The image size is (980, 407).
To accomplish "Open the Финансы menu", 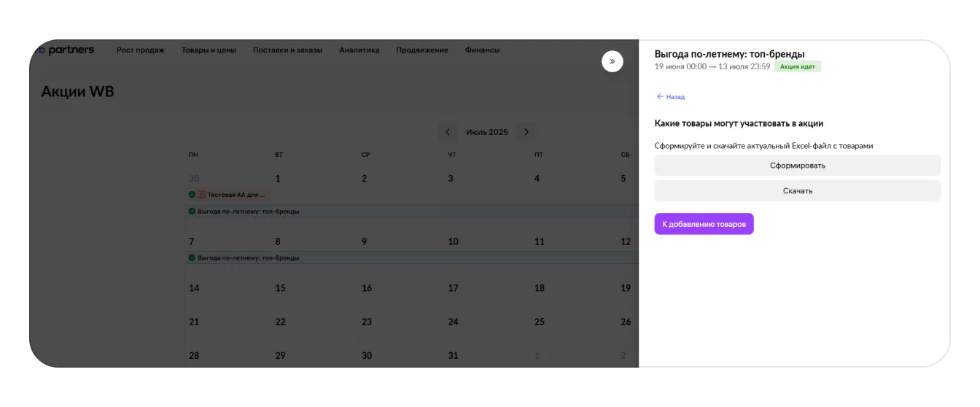I will 482,50.
